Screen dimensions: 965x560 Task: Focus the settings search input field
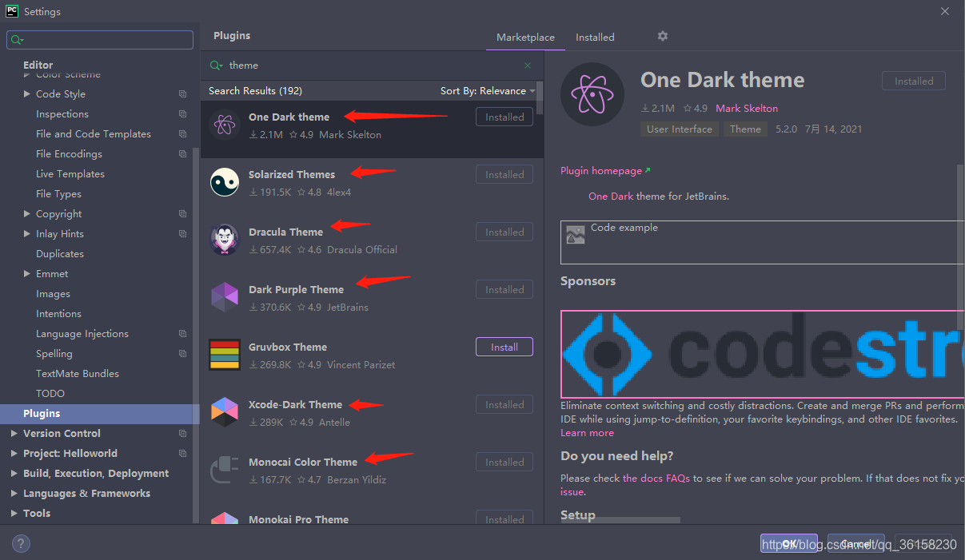tap(100, 40)
